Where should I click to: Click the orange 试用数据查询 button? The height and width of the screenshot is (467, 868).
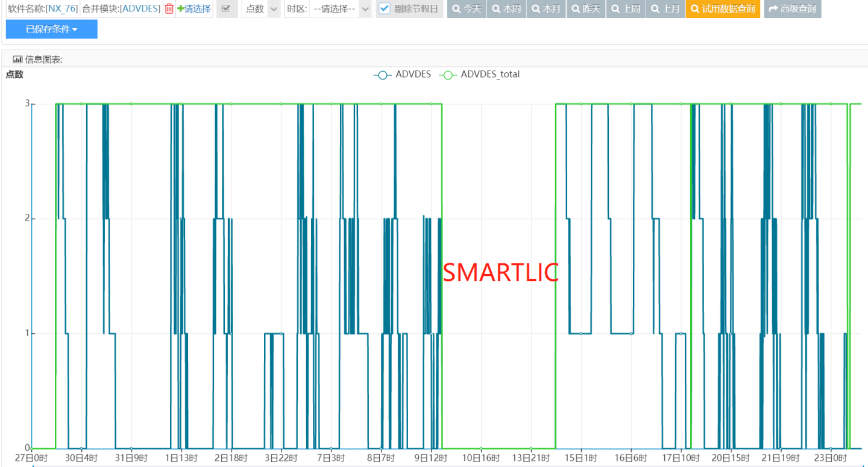pos(723,9)
